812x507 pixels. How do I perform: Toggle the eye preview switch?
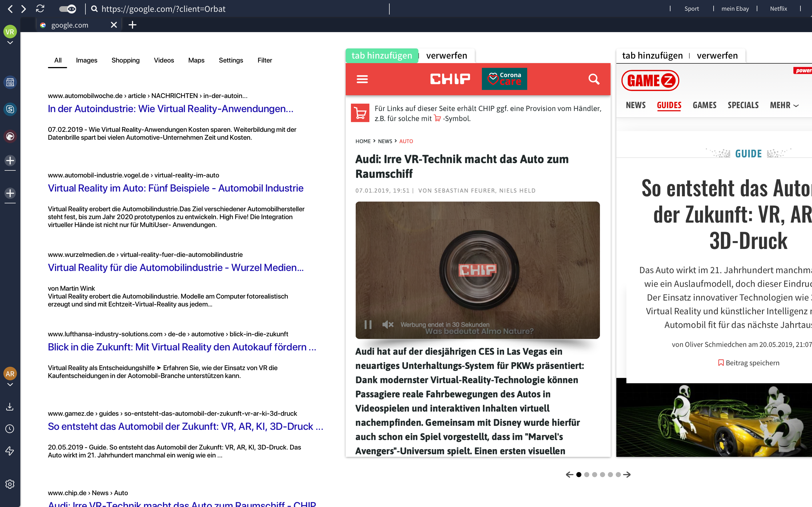[x=67, y=9]
